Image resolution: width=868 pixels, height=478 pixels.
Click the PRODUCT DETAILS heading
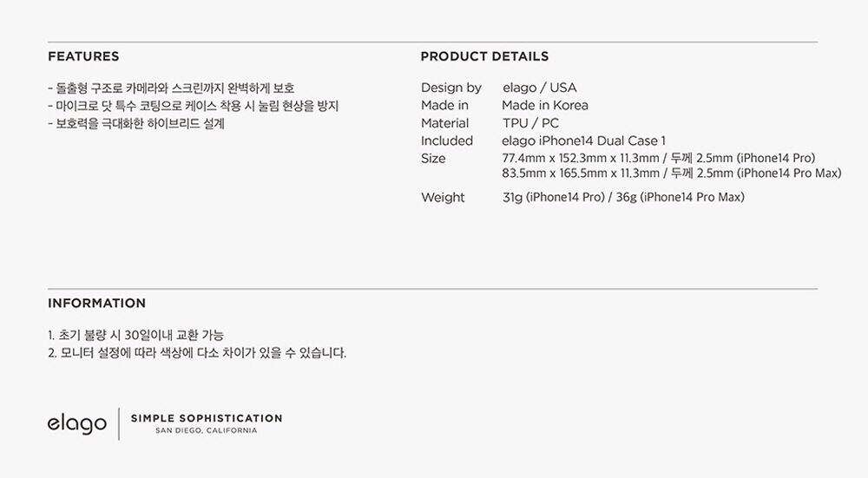[484, 56]
